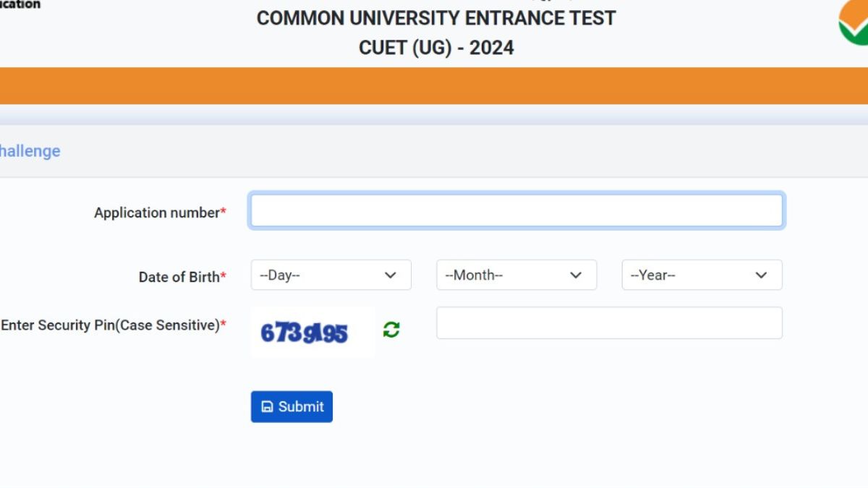The width and height of the screenshot is (868, 488).
Task: Click the CUET (UG) - 2024 heading
Action: coord(436,48)
